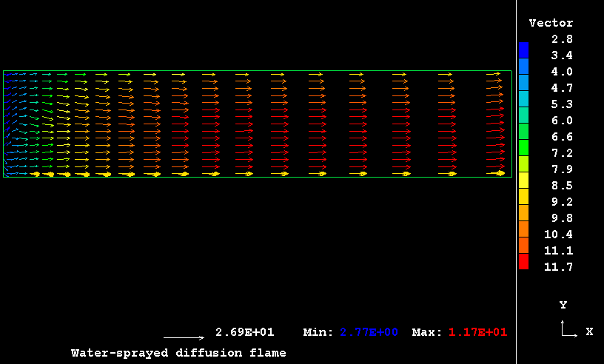
Task: Click the red swatch at legend bottom
Action: [x=523, y=261]
